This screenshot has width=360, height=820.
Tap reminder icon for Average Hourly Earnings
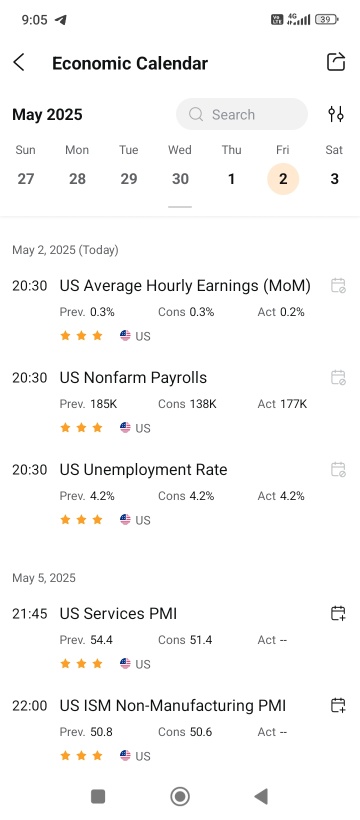pos(338,286)
